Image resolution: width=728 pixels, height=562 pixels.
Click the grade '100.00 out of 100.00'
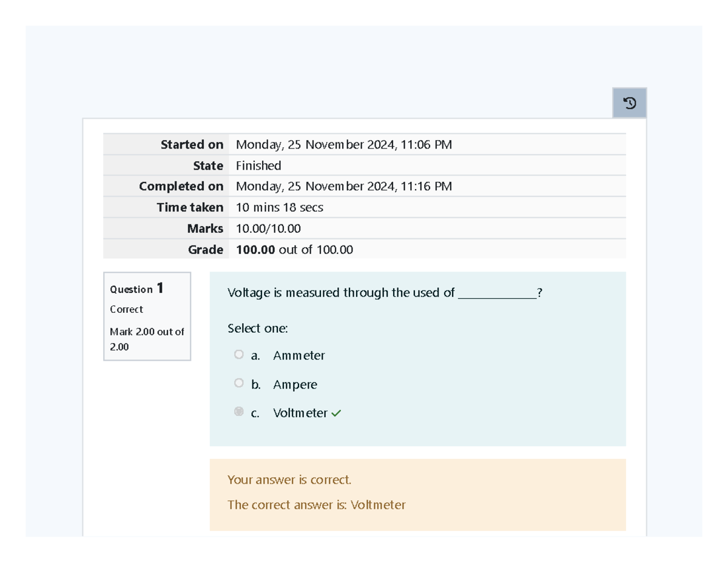pos(294,249)
